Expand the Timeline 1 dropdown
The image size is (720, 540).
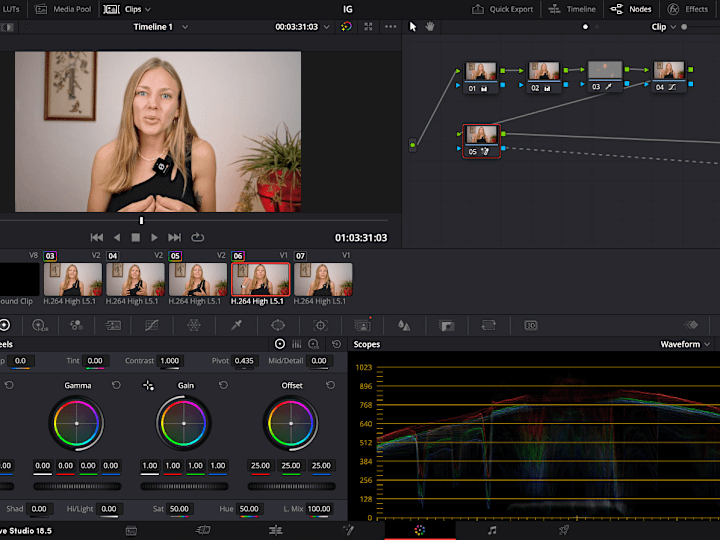[185, 27]
